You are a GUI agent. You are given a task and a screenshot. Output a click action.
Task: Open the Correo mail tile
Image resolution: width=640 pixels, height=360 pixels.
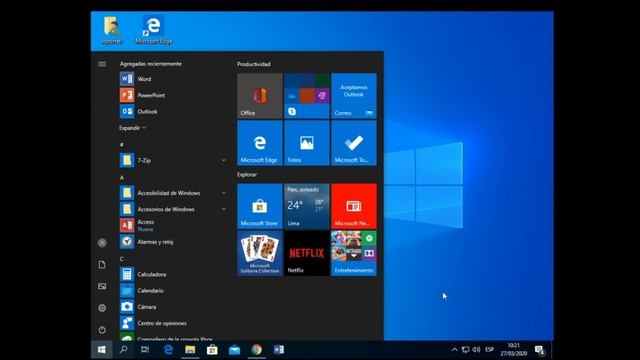point(354,96)
